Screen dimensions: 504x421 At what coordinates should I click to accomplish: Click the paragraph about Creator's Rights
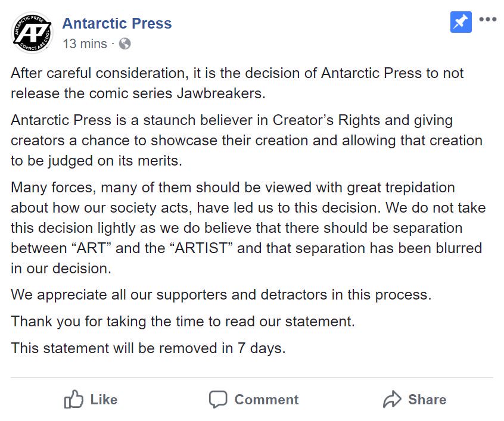tap(247, 141)
